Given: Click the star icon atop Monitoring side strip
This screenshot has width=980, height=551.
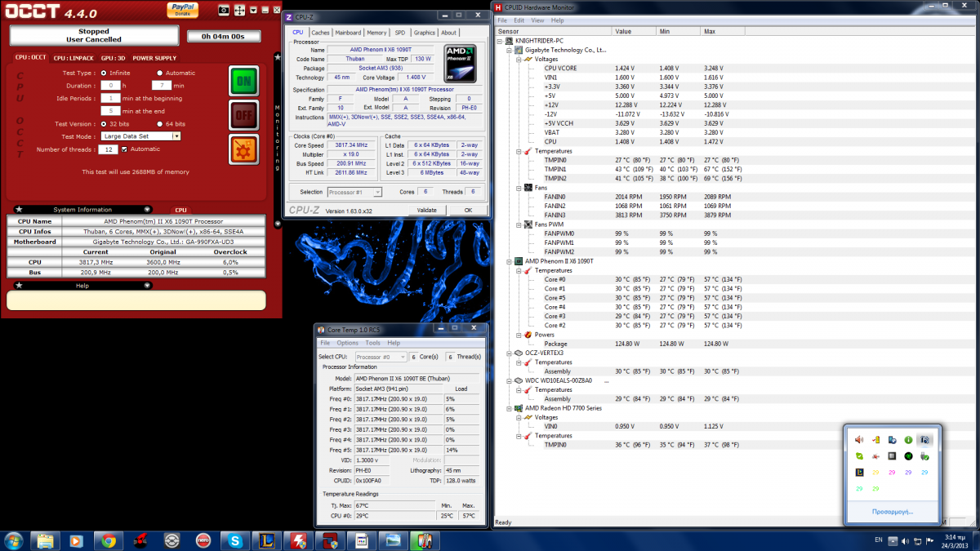Looking at the screenshot, I should 278,56.
